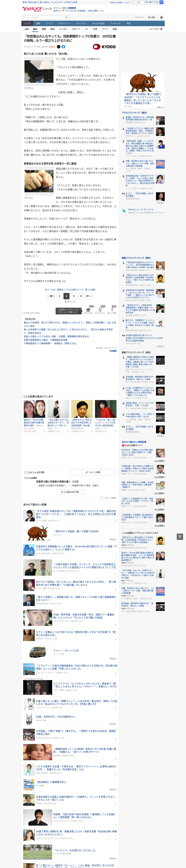Open Yahoo! JAPAN link in top bar
The image size is (186, 868).
tap(116, 2)
